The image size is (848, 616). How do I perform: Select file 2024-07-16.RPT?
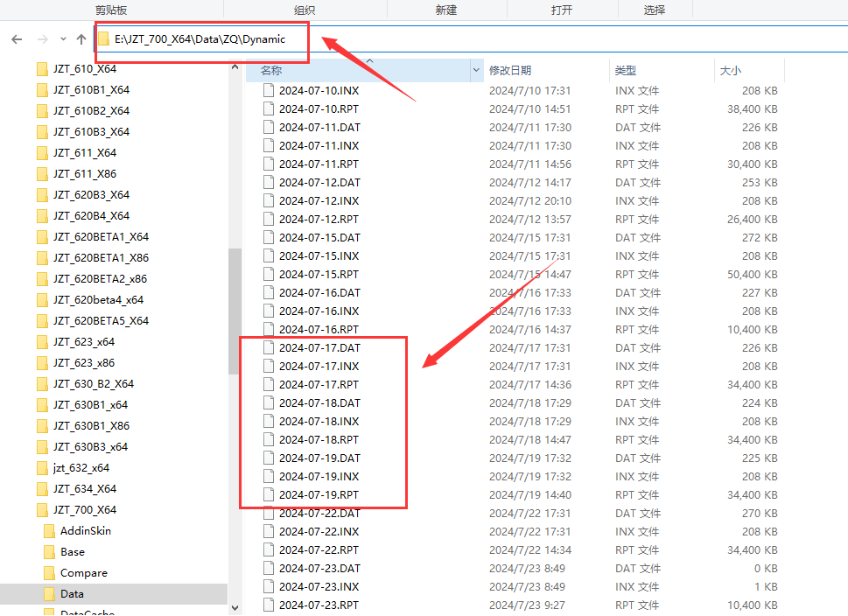tap(319, 329)
